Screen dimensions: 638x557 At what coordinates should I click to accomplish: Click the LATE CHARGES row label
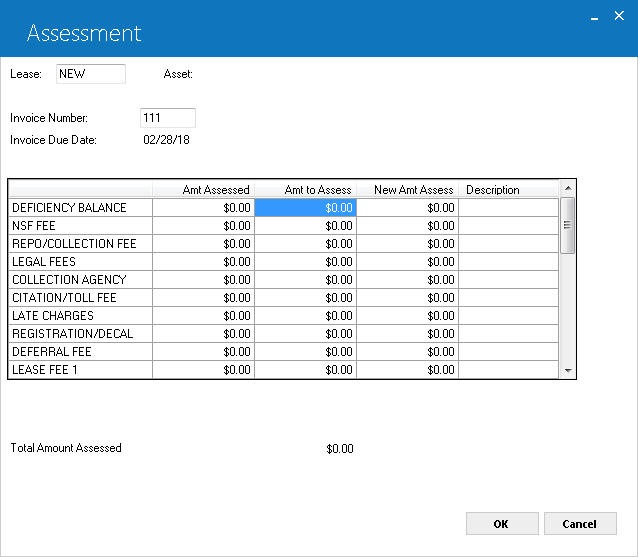(81, 316)
